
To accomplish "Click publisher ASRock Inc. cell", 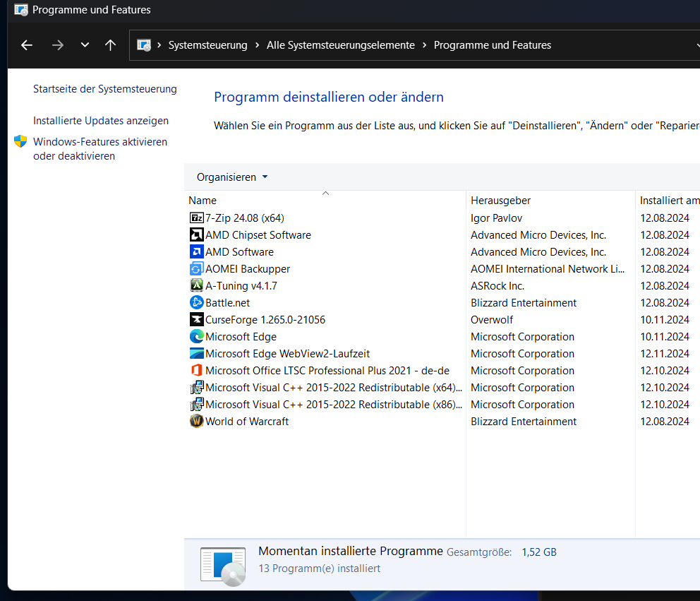I will tap(497, 286).
